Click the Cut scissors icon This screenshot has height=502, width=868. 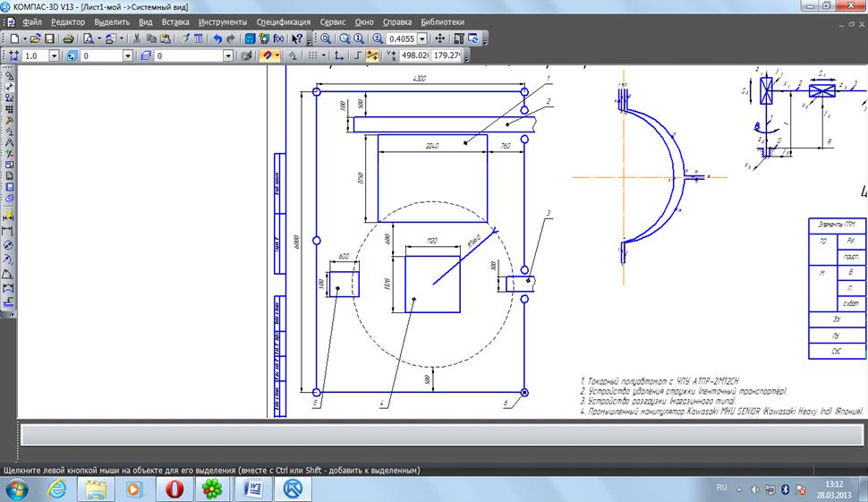pyautogui.click(x=137, y=39)
